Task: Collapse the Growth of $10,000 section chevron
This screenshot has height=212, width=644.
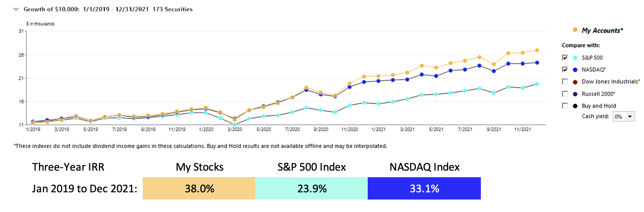Action: click(15, 9)
